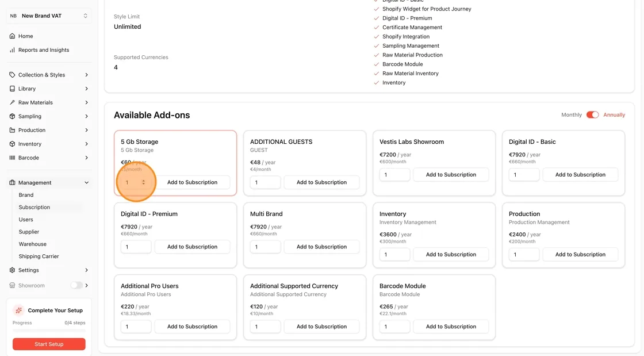The width and height of the screenshot is (644, 356).
Task: Click the Multi Brand quantity field
Action: pyautogui.click(x=265, y=247)
